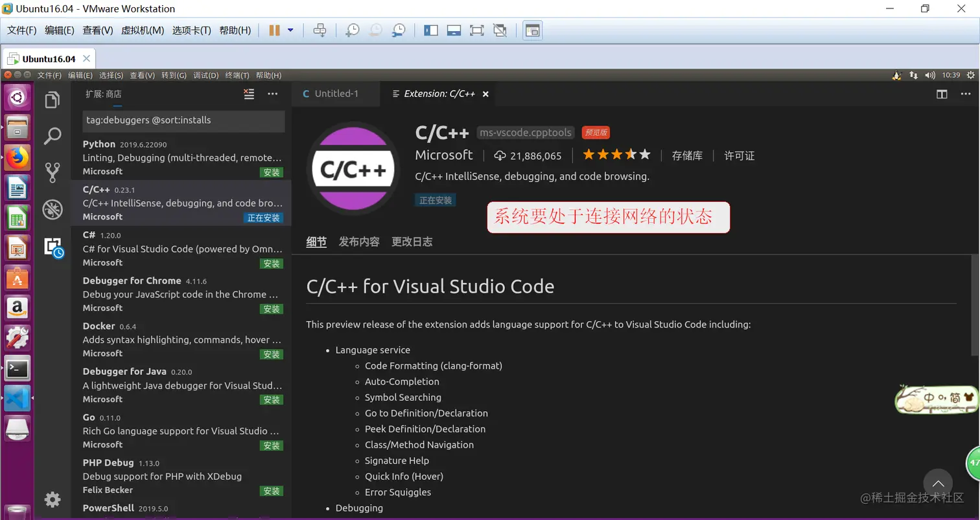The image size is (980, 520).
Task: Open the Ubuntu Dash search button
Action: (x=17, y=97)
